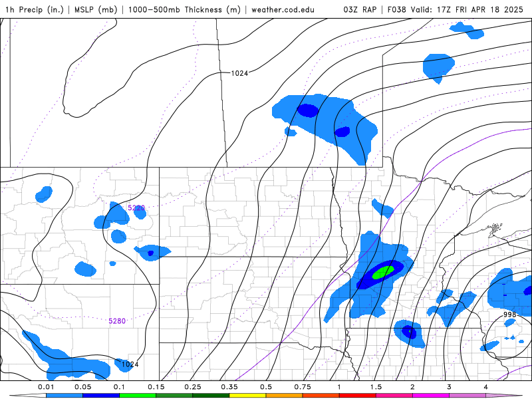Viewport: 532px width, 399px height.
Task: Open the weather.cod.edu text in the header
Action: click(283, 9)
